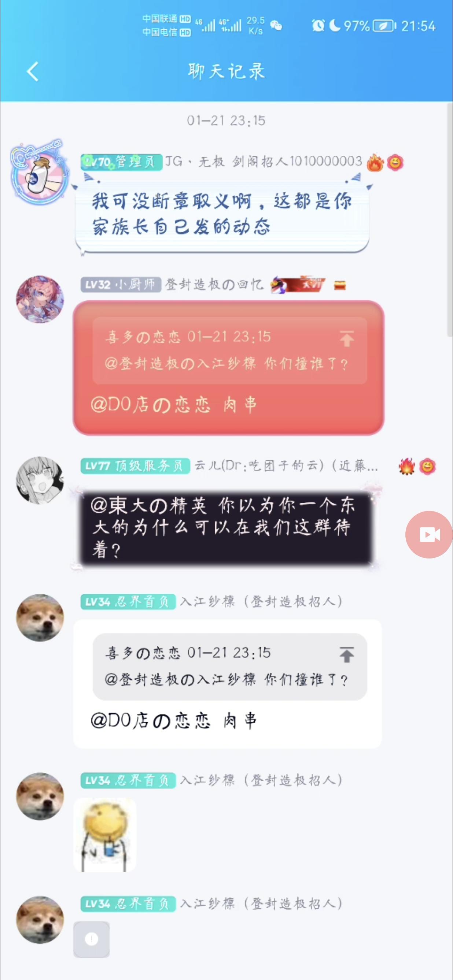Screen dimensions: 453x980
Task: Tap the @D0店の恋恋 mention in red bubble
Action: 150,404
